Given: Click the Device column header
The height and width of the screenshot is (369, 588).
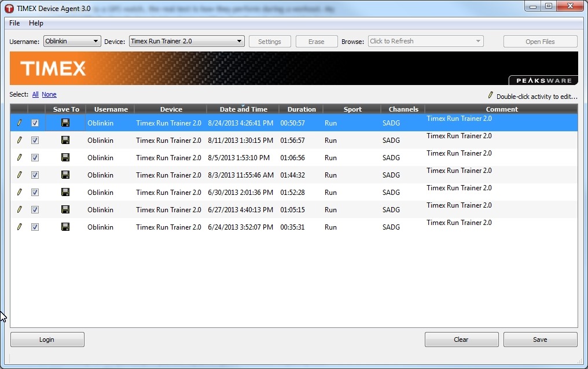Looking at the screenshot, I should 171,109.
